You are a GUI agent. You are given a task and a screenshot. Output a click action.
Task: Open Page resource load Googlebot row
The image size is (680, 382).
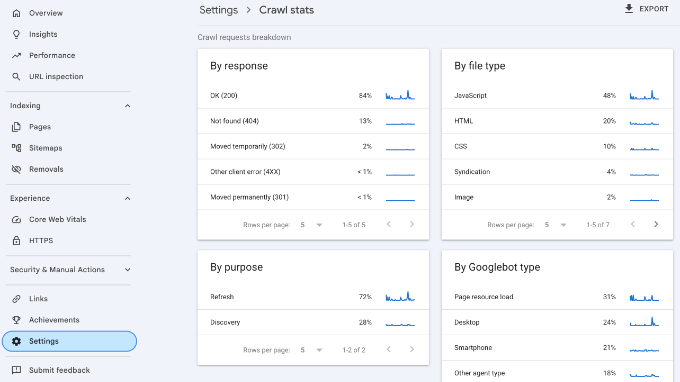point(557,297)
